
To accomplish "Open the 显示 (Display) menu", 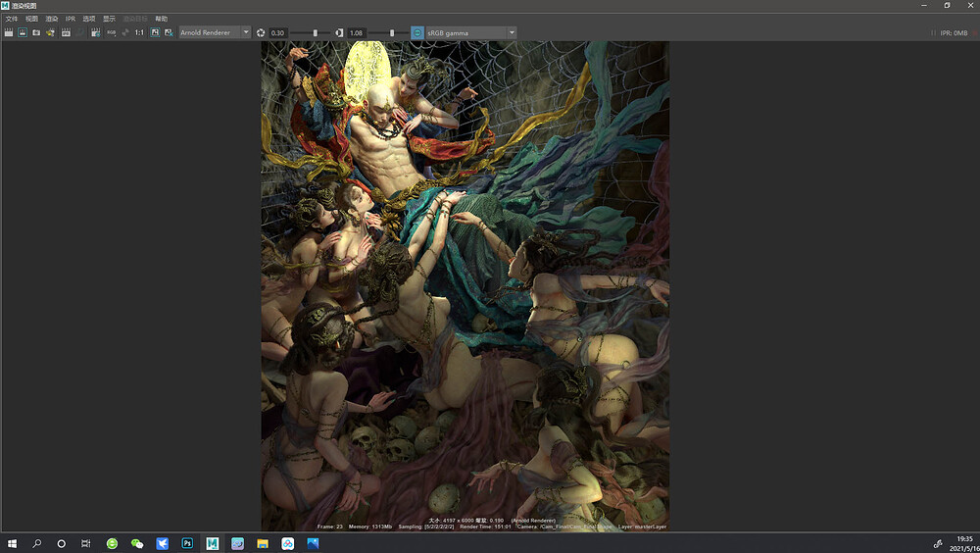I will point(110,19).
